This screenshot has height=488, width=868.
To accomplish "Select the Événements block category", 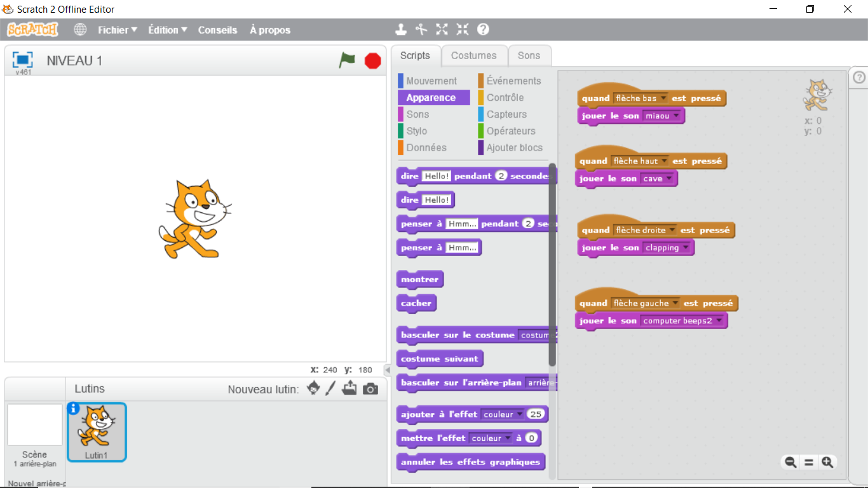I will (x=513, y=81).
